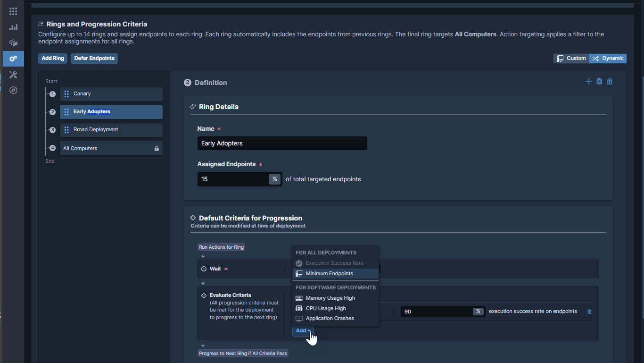
Task: Delete the ring with Definition trash icon
Action: click(x=610, y=81)
